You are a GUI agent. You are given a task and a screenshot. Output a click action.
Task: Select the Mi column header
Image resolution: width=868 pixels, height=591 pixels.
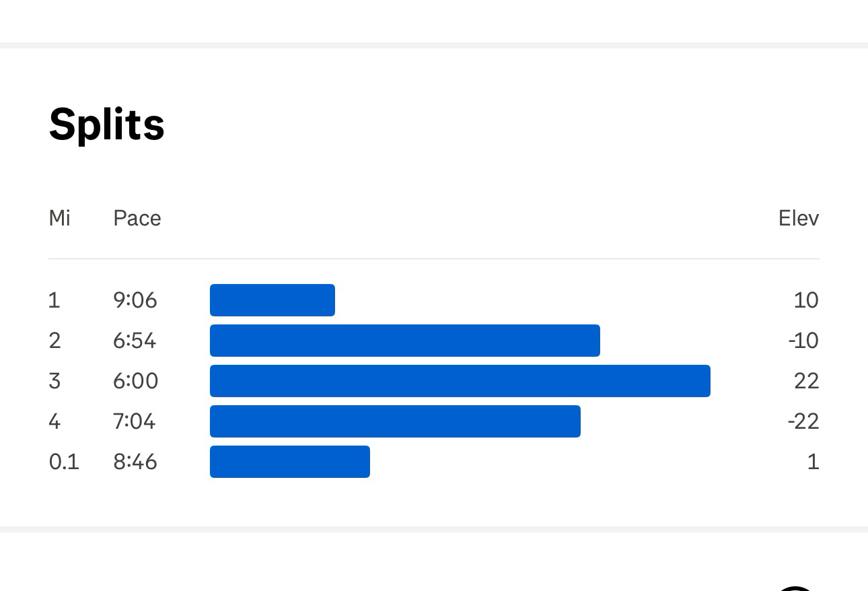click(60, 218)
